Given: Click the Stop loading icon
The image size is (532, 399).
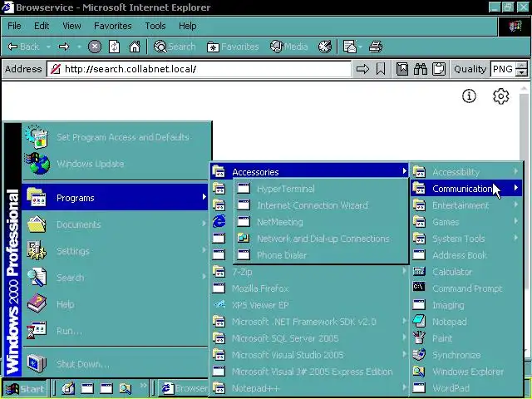Looking at the screenshot, I should pos(95,47).
